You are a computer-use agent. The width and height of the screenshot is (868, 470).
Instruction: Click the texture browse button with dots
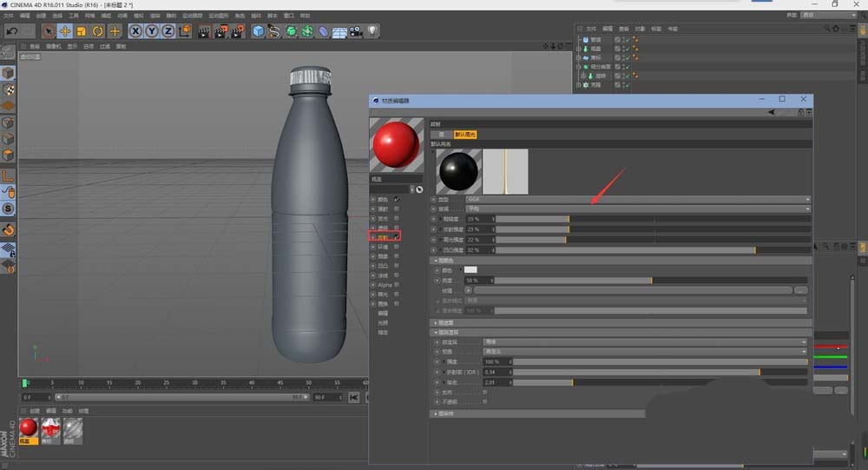coord(800,290)
